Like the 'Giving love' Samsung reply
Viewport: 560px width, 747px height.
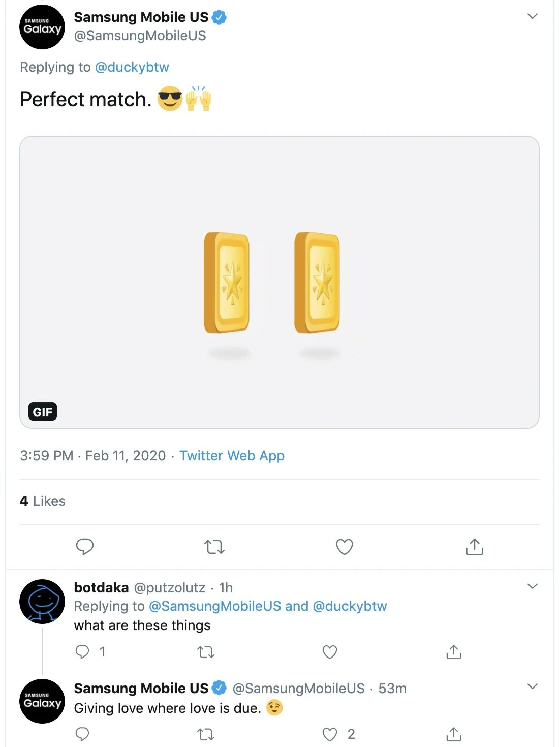pyautogui.click(x=330, y=734)
